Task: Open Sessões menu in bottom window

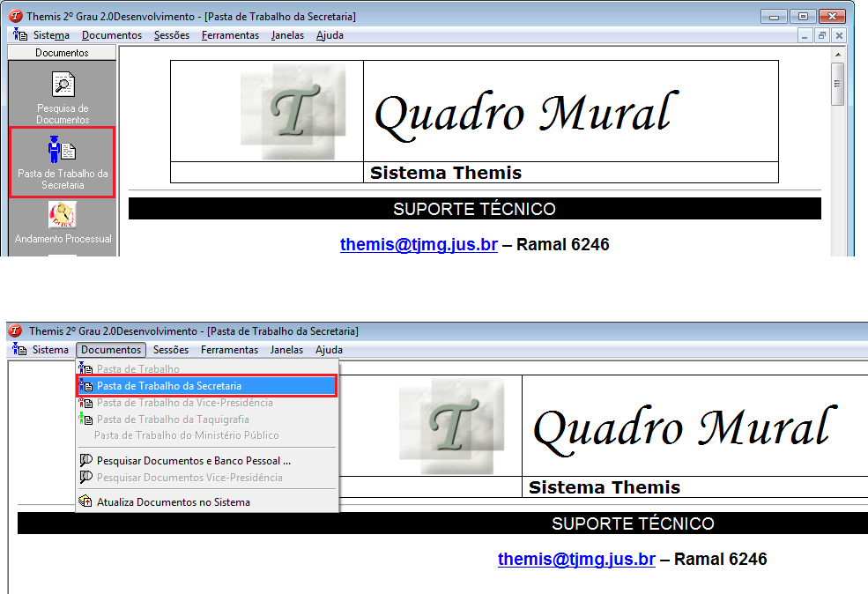Action: point(171,349)
